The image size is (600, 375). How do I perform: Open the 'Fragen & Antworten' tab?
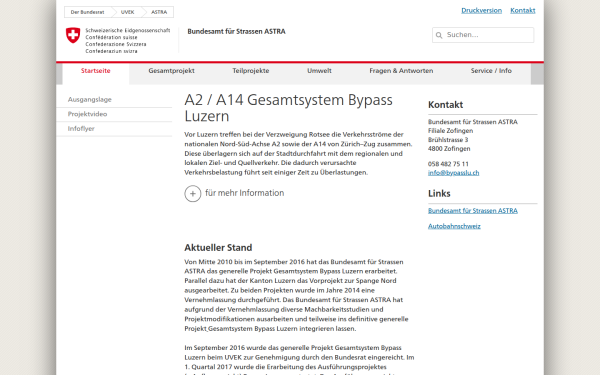401,71
